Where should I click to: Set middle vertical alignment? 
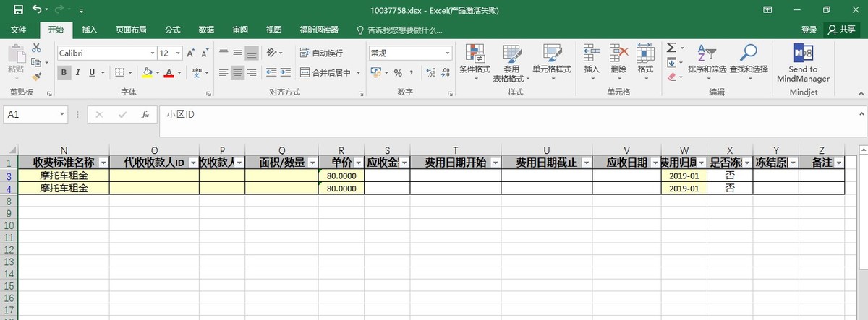point(237,53)
